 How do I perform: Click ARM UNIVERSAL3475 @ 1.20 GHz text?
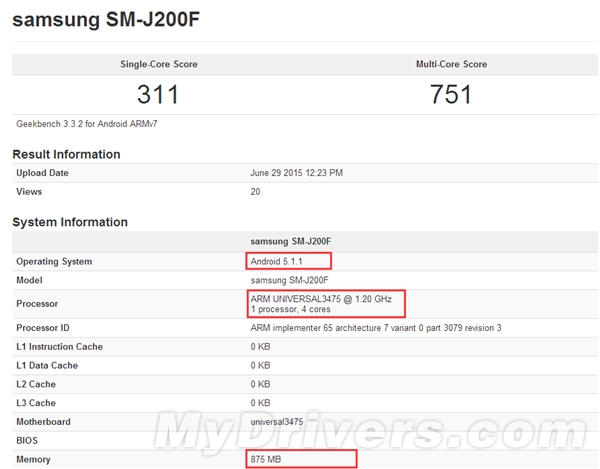click(321, 299)
